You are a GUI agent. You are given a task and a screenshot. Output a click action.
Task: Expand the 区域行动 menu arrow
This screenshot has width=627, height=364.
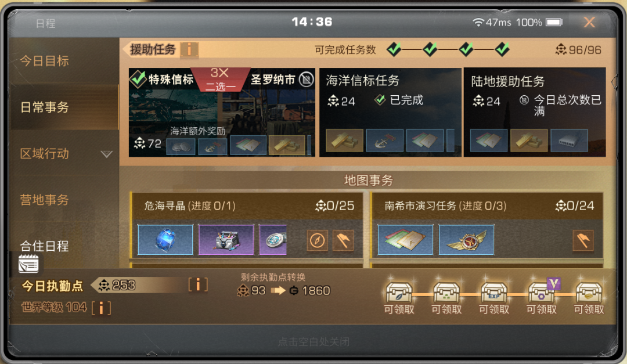pyautogui.click(x=106, y=154)
